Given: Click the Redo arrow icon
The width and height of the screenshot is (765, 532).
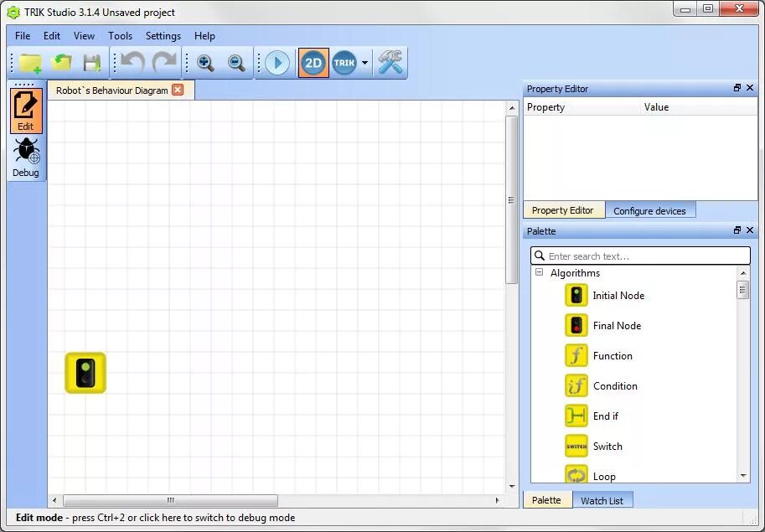Looking at the screenshot, I should [164, 63].
